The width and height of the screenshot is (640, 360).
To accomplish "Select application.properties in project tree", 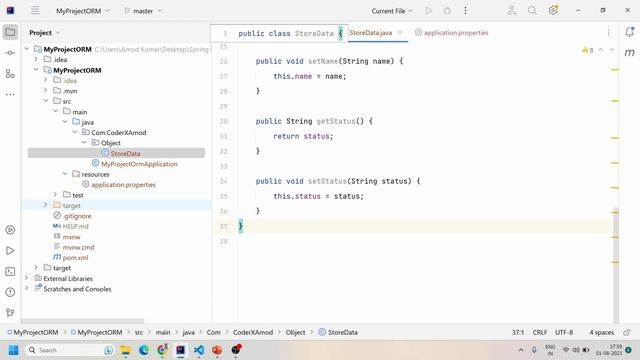I will click(123, 184).
